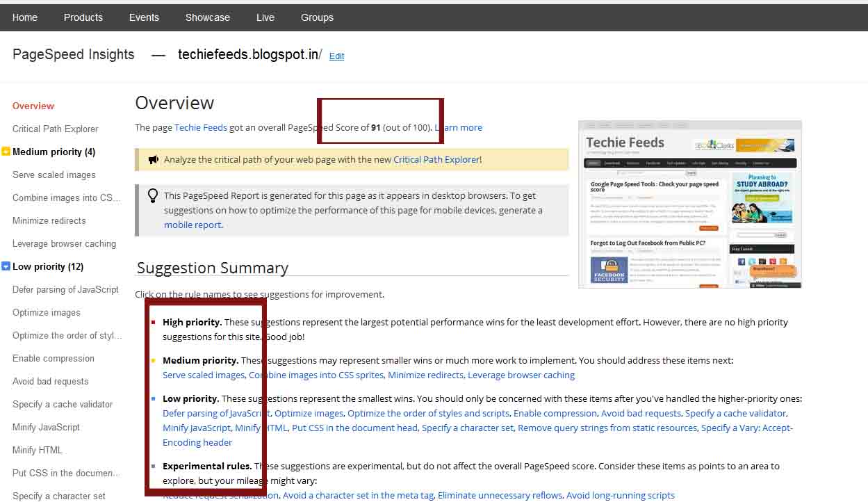This screenshot has width=868, height=502.
Task: Open the Showcase menu item
Action: [208, 17]
